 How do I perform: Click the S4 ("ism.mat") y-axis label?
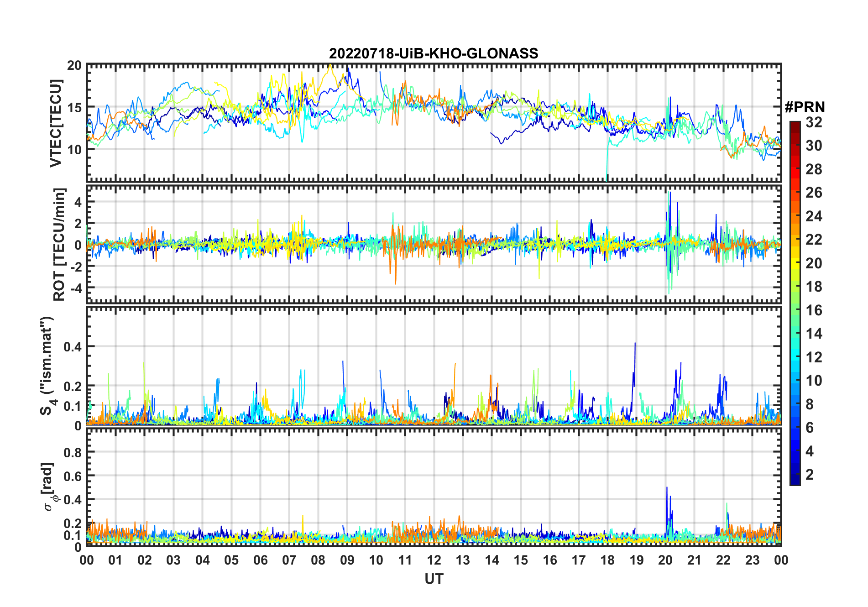pos(47,366)
